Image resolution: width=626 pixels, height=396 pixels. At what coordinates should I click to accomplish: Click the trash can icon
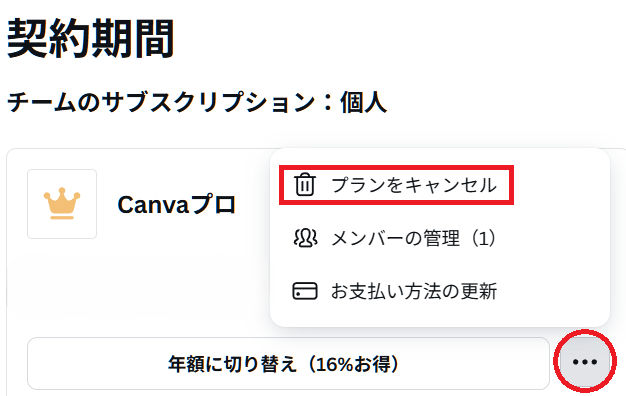point(305,185)
